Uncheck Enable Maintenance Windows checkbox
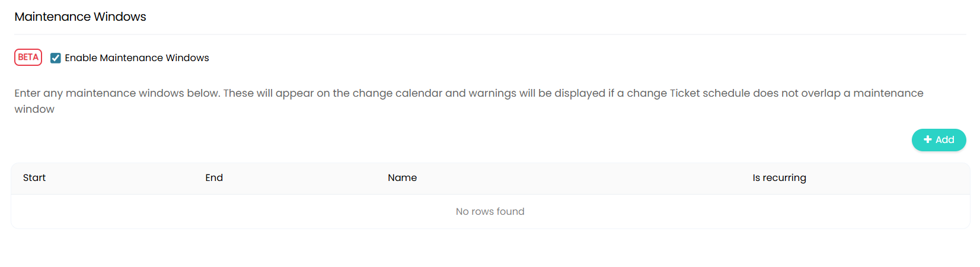980x267 pixels. coord(56,58)
